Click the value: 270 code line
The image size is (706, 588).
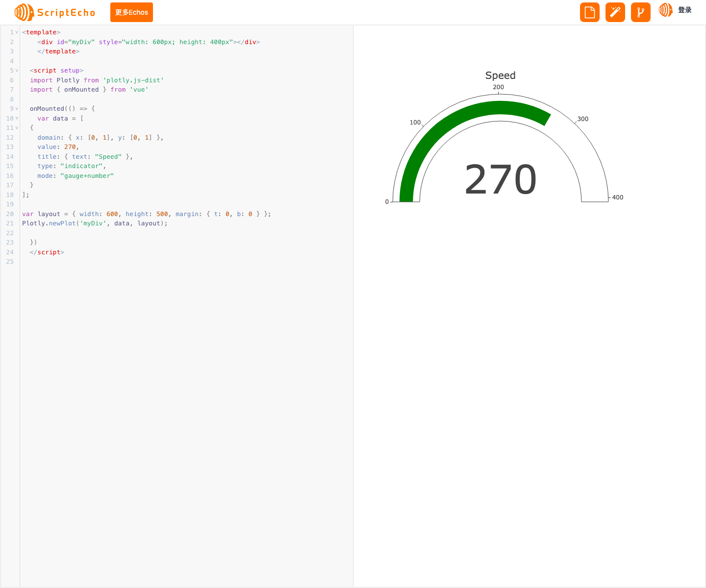pyautogui.click(x=58, y=147)
